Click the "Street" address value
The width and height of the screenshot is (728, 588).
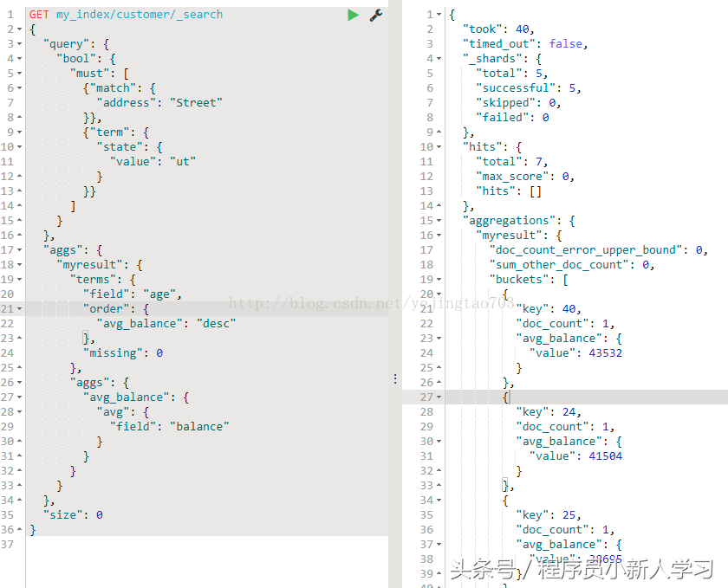coord(196,102)
